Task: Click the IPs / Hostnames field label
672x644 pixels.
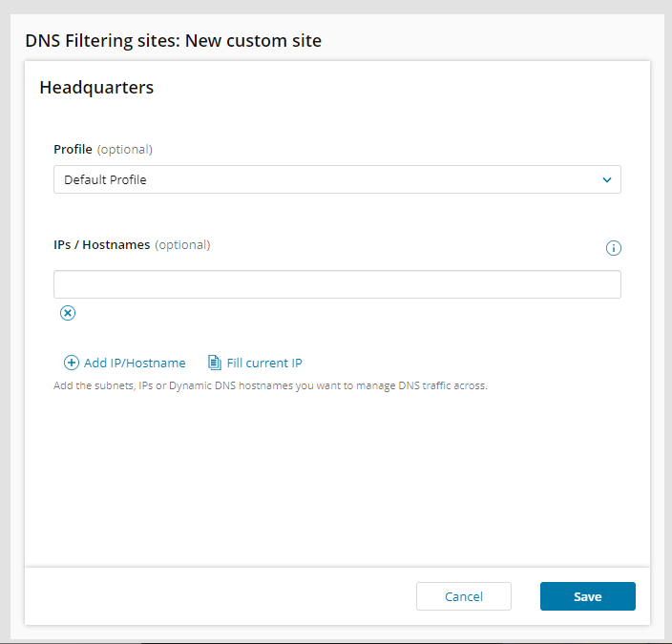Action: coord(101,244)
